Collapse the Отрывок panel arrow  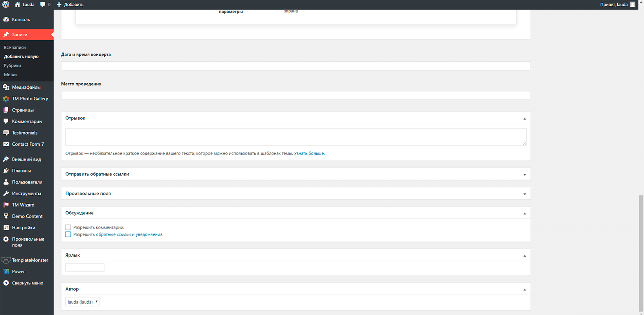point(525,119)
